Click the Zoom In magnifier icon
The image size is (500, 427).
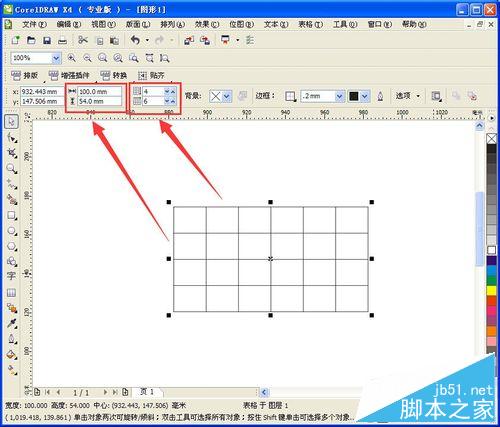tap(71, 58)
